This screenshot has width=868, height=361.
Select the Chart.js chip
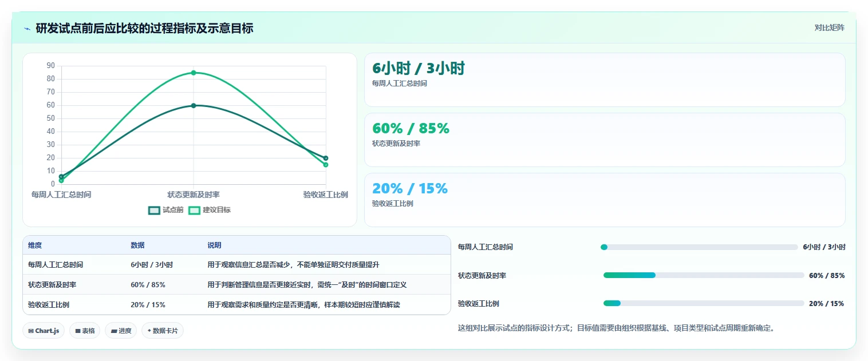click(44, 331)
